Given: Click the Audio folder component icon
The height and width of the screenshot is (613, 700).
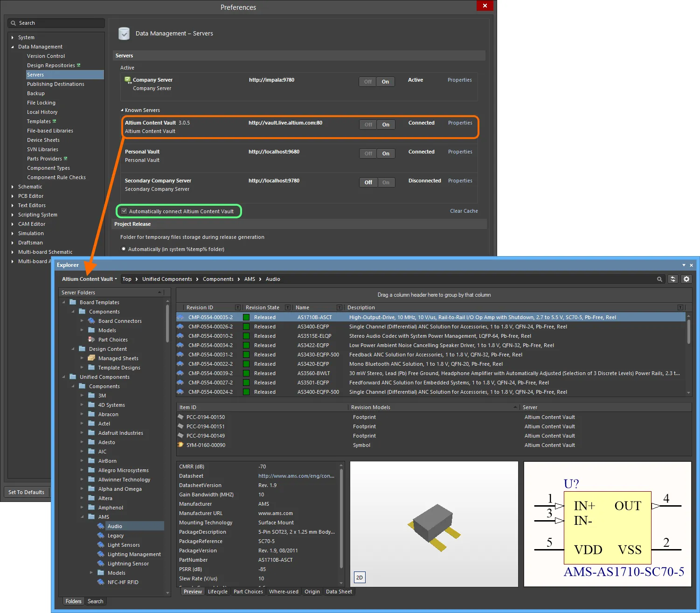Looking at the screenshot, I should pyautogui.click(x=101, y=526).
